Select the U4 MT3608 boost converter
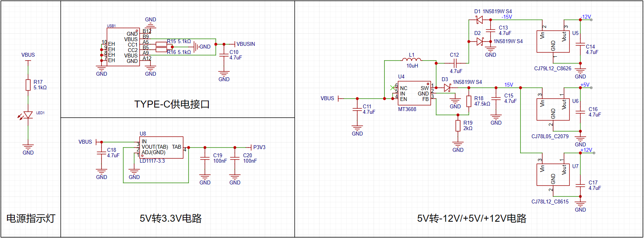The height and width of the screenshot is (238, 644). click(414, 93)
